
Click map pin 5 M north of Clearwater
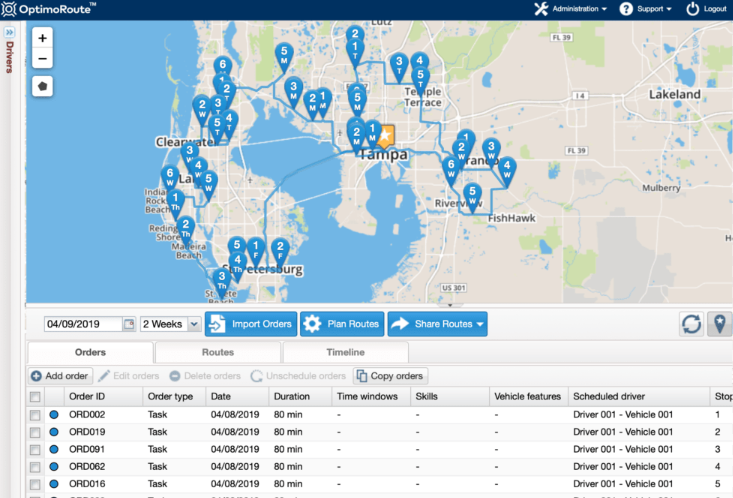284,57
